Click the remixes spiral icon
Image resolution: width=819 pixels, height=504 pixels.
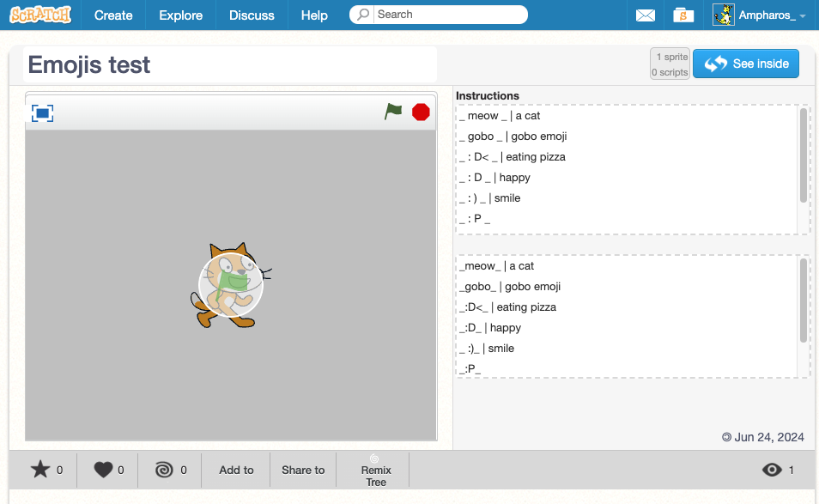[x=164, y=470]
